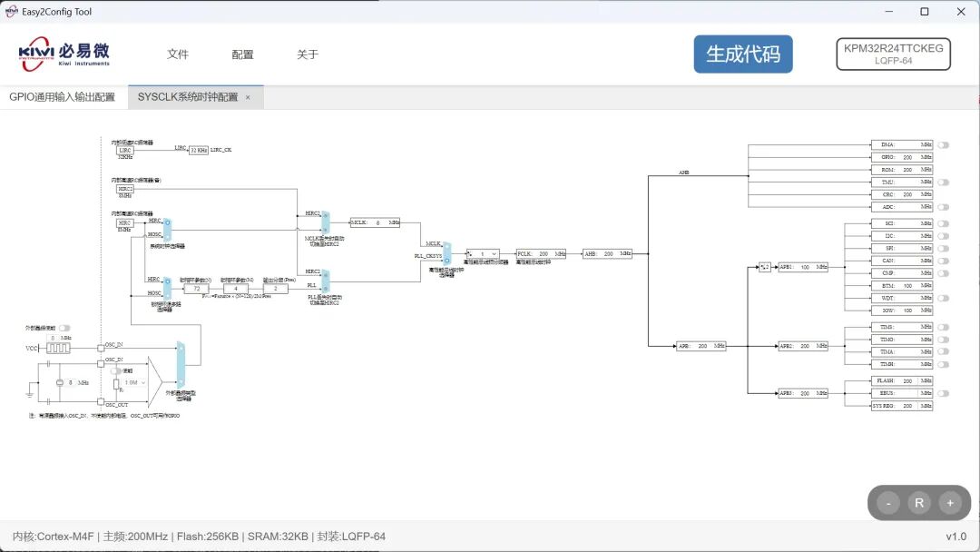Image resolution: width=980 pixels, height=552 pixels.
Task: Click the v1.0 version label
Action: click(x=955, y=537)
